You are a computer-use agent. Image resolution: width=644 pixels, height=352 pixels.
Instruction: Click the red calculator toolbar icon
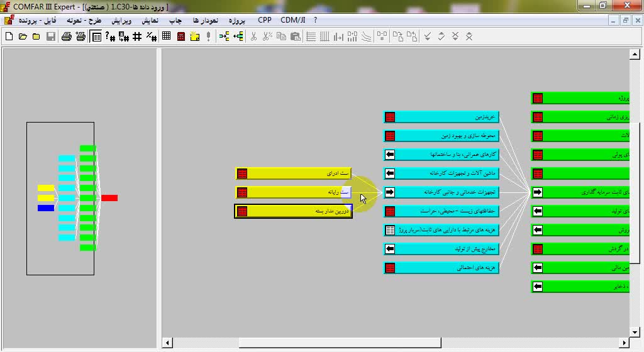(x=181, y=36)
